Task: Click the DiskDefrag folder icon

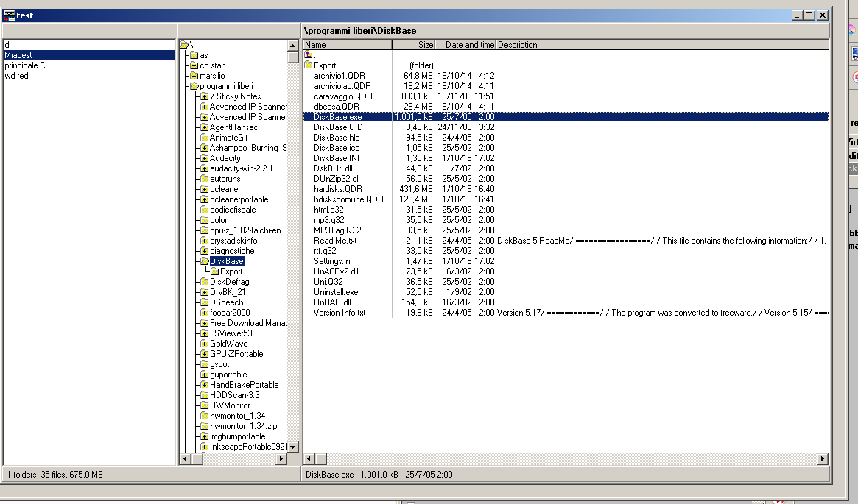Action: click(205, 282)
